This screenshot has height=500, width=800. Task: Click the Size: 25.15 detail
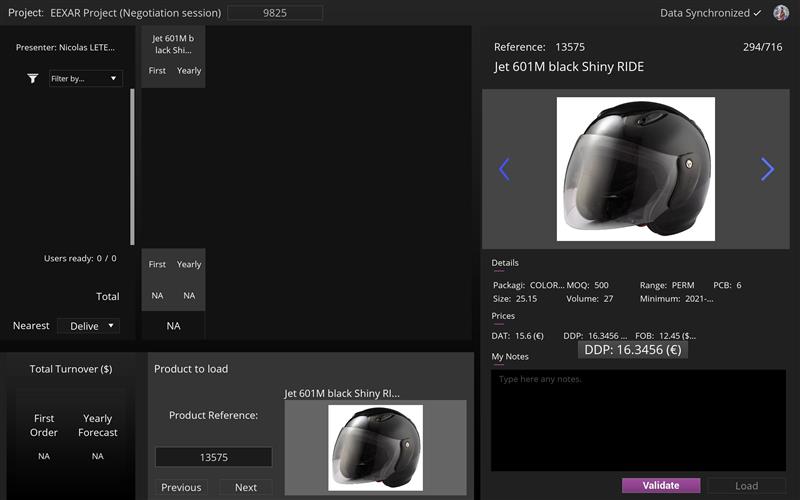pyautogui.click(x=515, y=298)
